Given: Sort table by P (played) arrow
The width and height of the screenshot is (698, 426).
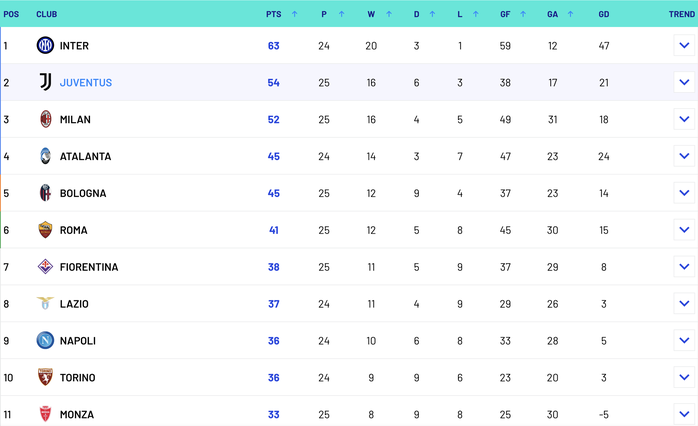Looking at the screenshot, I should click(341, 14).
